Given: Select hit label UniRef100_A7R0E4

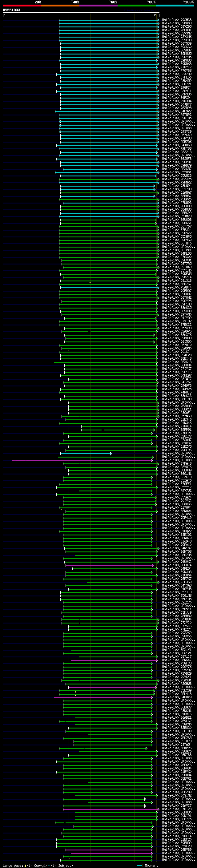Looking at the screenshot, I should click(176, 426).
